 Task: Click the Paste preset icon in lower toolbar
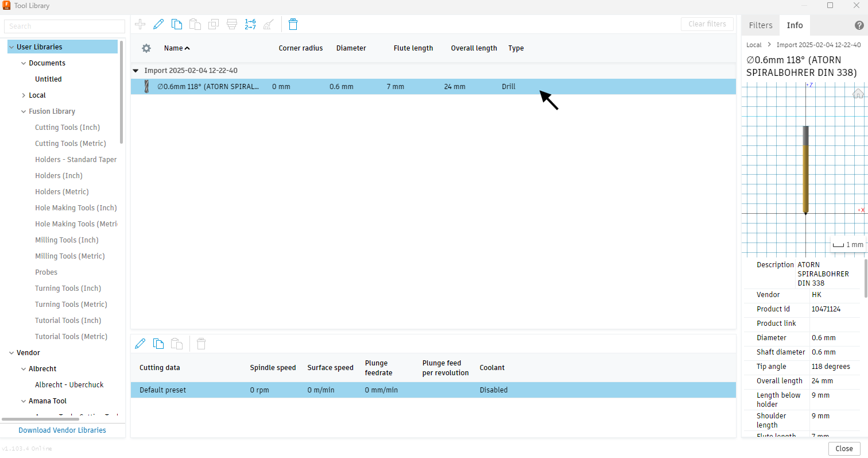point(177,344)
